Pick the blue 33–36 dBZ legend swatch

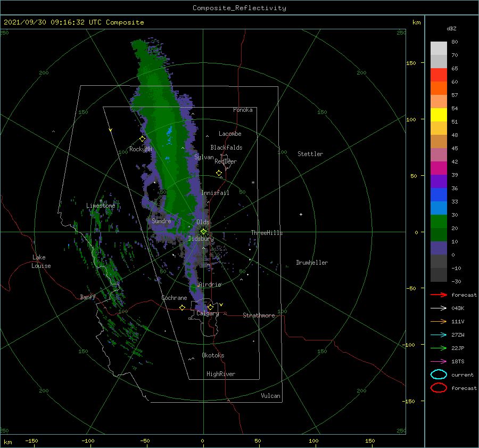pos(439,195)
